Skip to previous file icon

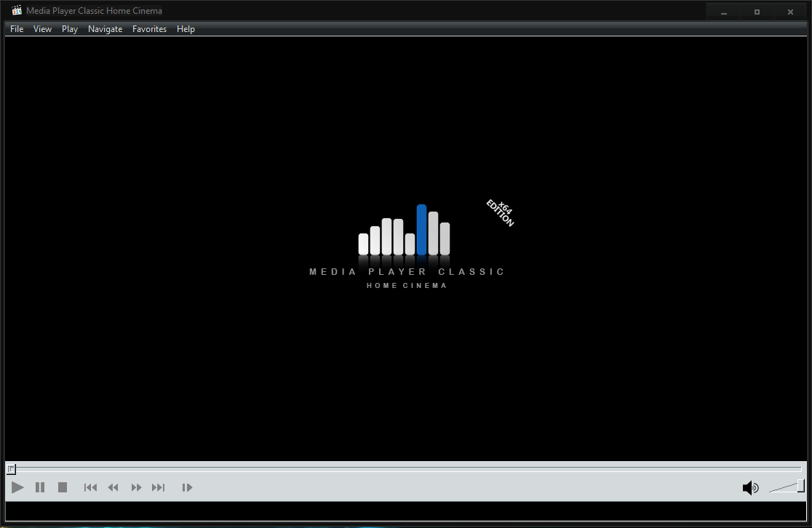point(91,487)
